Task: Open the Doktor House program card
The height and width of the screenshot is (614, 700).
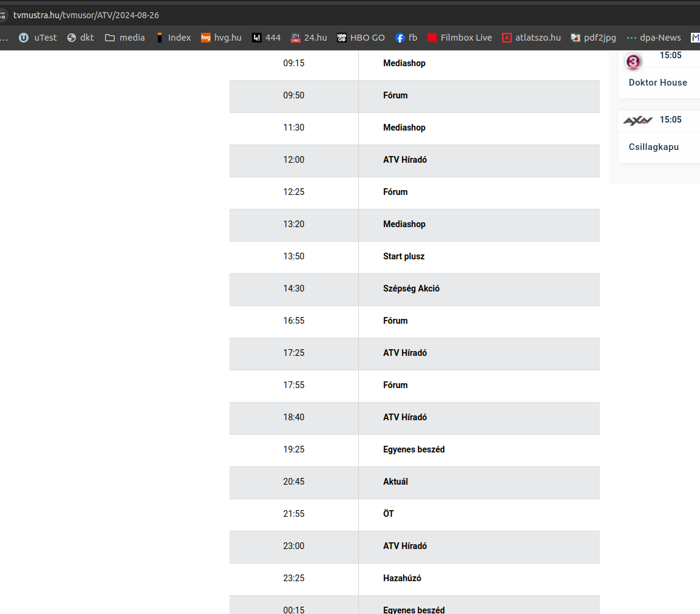Action: click(658, 83)
